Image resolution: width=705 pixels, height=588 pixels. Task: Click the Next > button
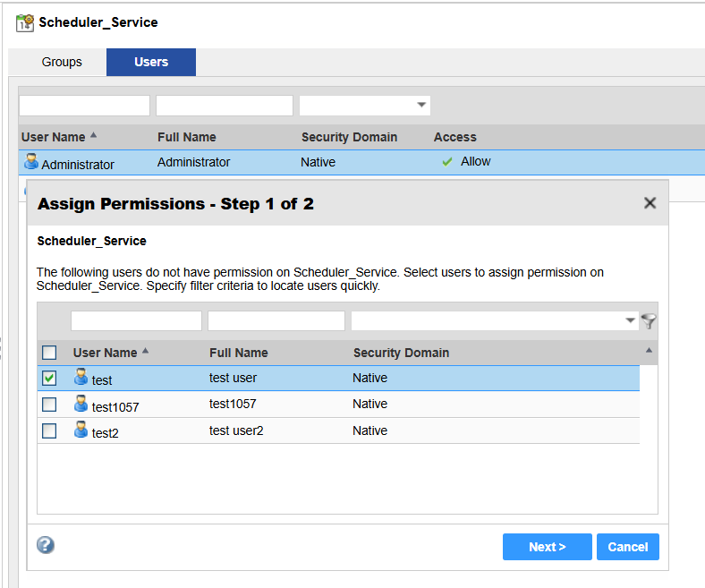pos(548,547)
